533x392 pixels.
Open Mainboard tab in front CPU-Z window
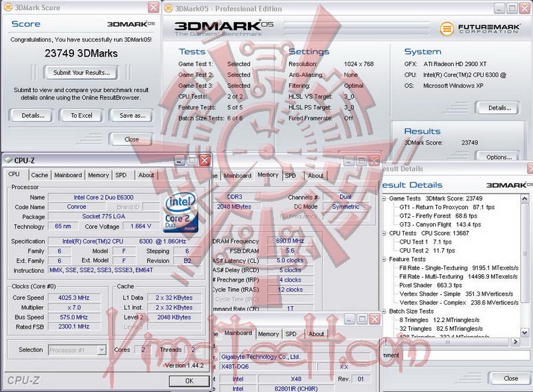coord(68,175)
